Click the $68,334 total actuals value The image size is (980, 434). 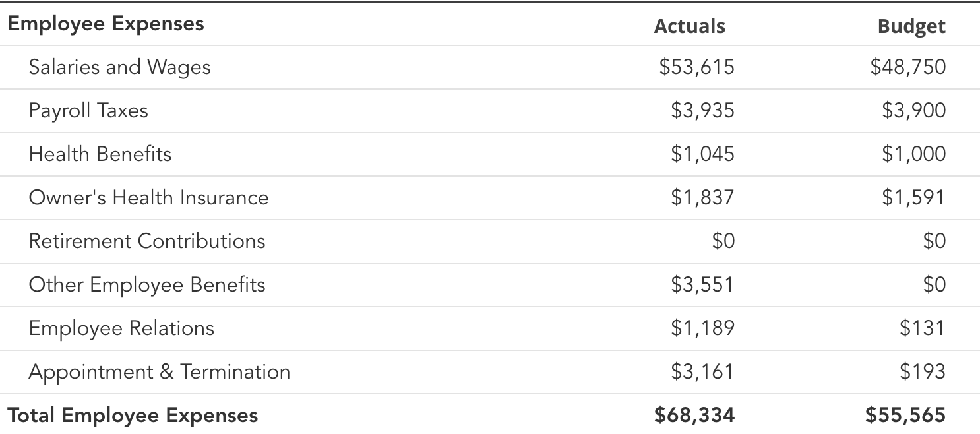click(x=694, y=416)
